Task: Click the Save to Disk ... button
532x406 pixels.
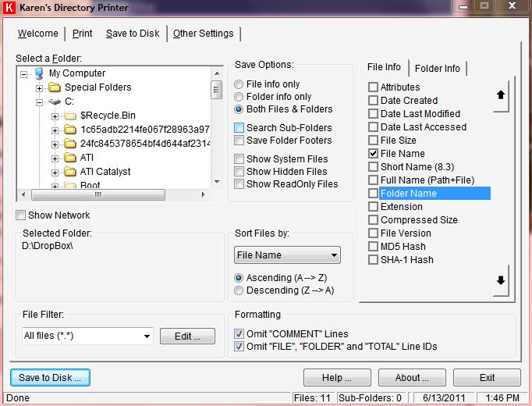Action: (50, 378)
